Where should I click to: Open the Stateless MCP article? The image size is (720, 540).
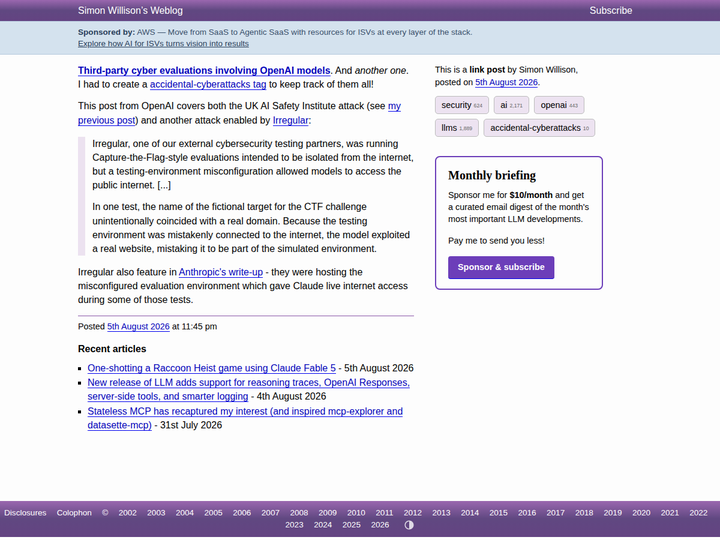click(245, 418)
